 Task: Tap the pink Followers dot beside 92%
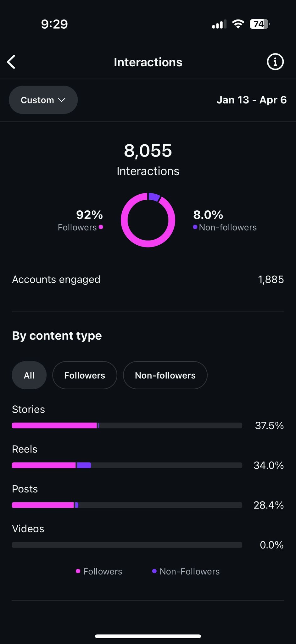[x=101, y=227]
